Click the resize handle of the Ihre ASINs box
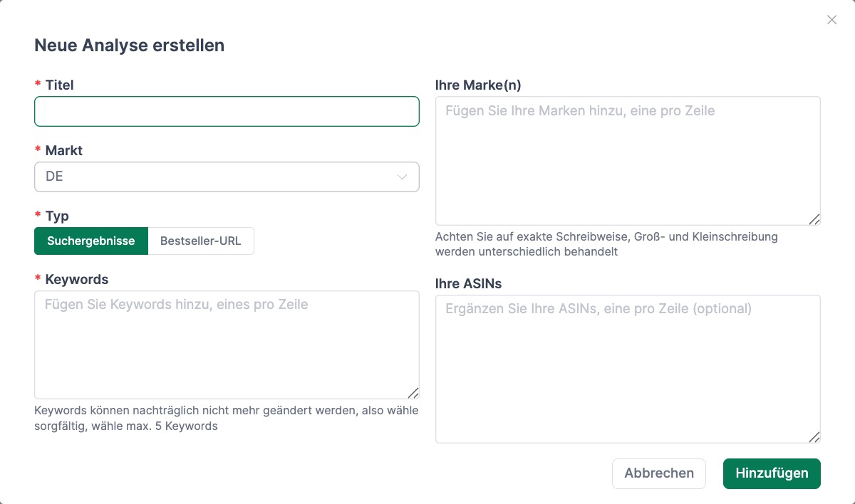 point(815,436)
